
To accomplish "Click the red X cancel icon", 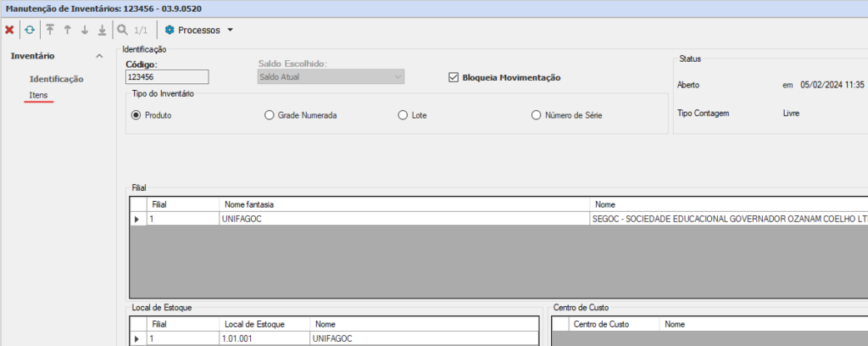I will pyautogui.click(x=9, y=30).
